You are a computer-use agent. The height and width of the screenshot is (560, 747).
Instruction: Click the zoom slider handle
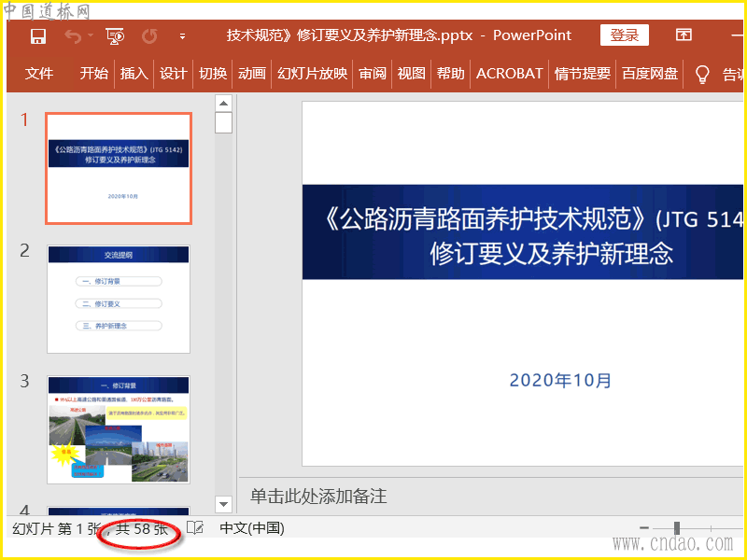(x=676, y=527)
